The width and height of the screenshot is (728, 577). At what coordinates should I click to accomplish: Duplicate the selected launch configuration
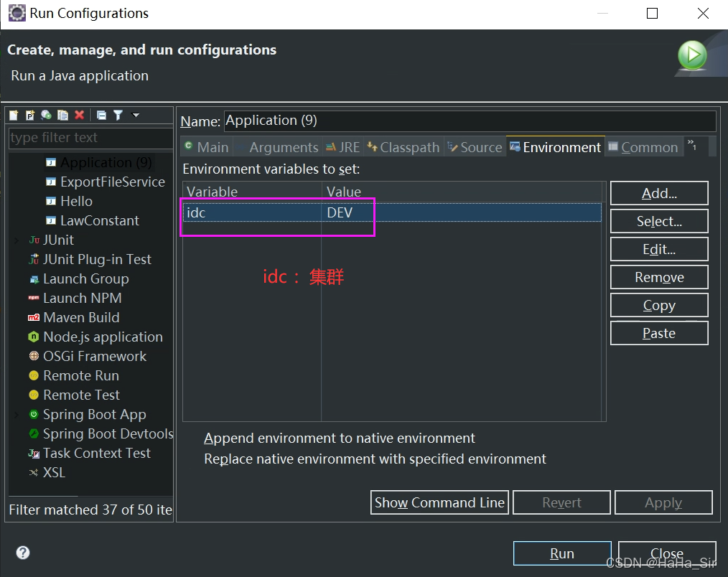pos(62,115)
